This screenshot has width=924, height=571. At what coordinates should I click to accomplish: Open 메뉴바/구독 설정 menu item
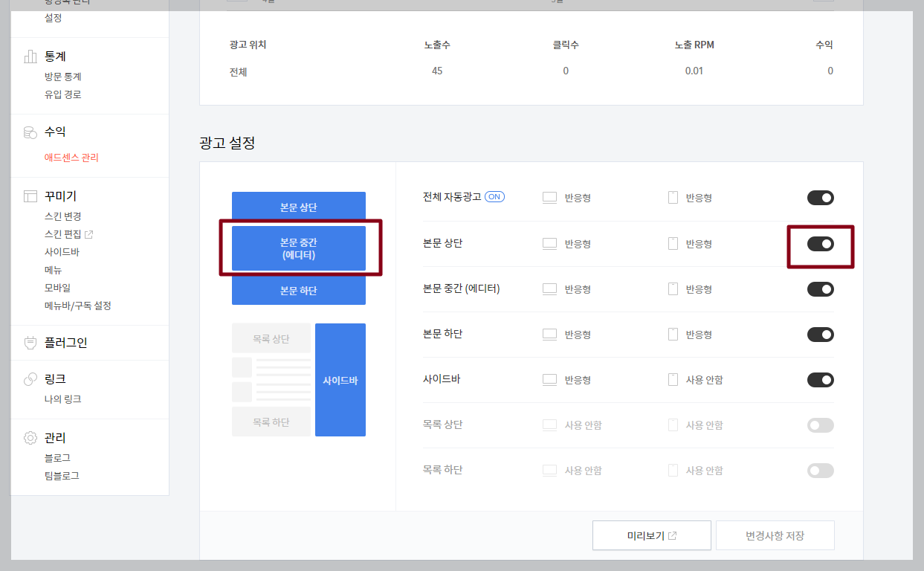78,306
